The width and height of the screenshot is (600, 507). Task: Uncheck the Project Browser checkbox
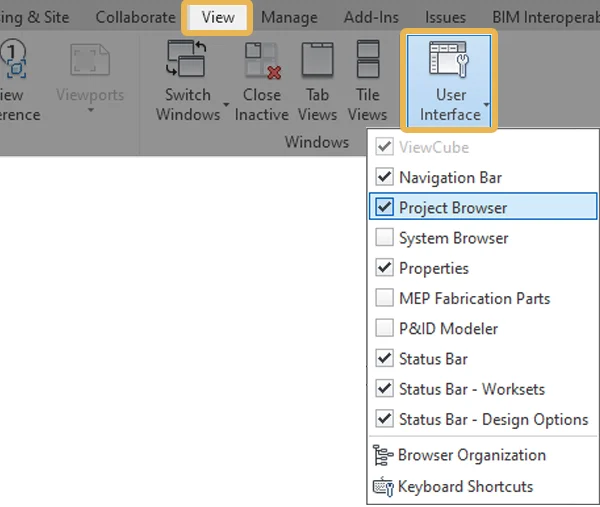[x=384, y=208]
